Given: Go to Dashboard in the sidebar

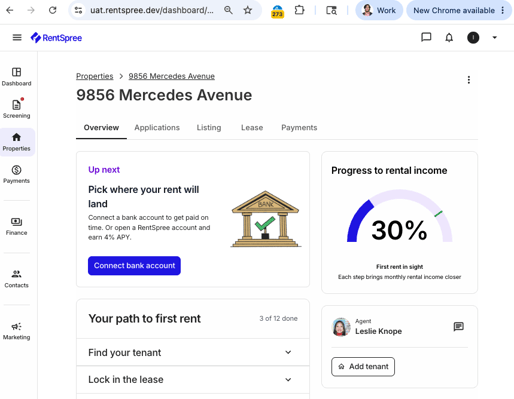Looking at the screenshot, I should pos(16,77).
